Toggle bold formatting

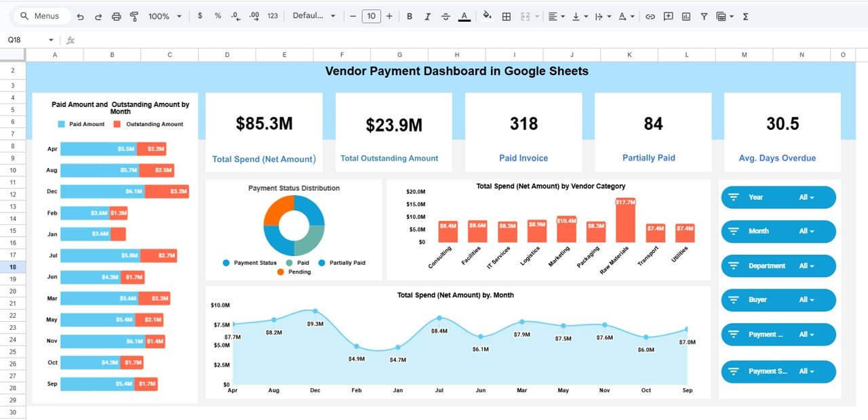click(x=410, y=16)
